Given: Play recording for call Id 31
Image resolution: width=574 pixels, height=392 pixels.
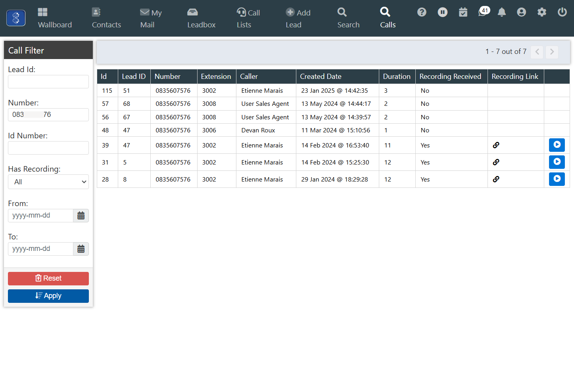Looking at the screenshot, I should (x=557, y=162).
